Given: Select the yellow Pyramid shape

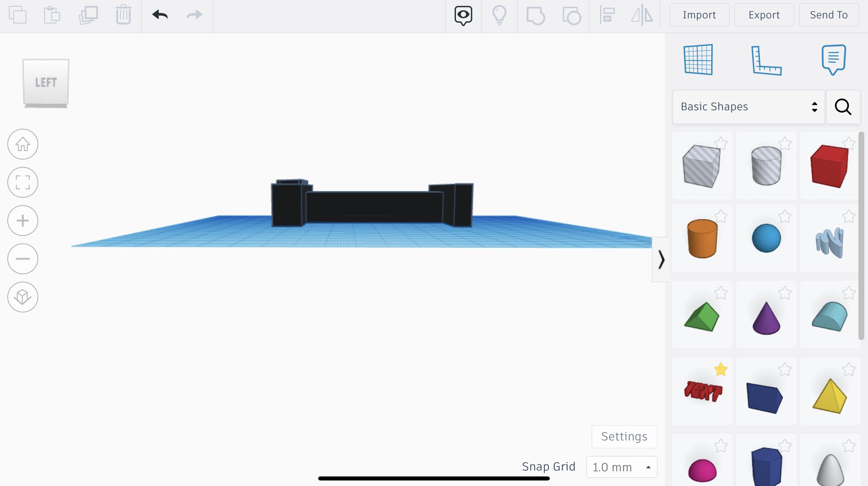Looking at the screenshot, I should pos(830,396).
